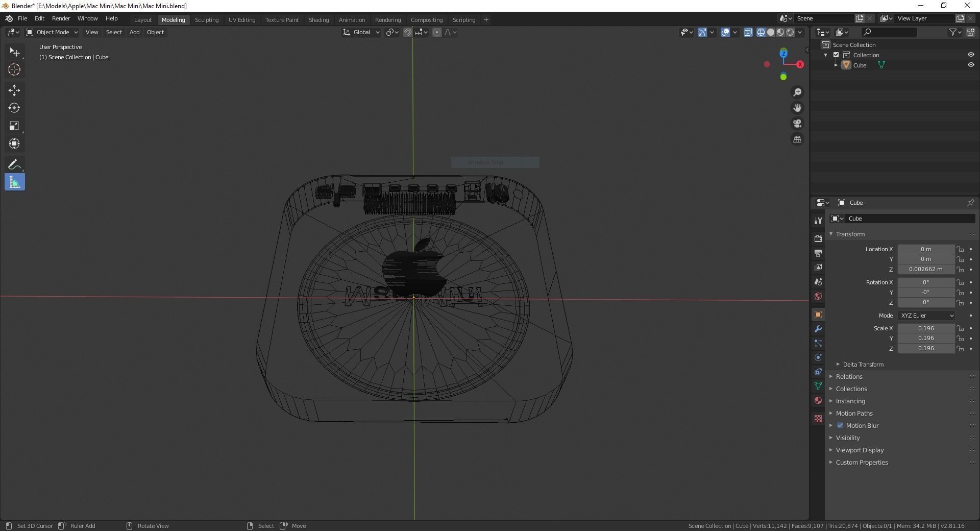Toggle camera view icon

tap(797, 124)
